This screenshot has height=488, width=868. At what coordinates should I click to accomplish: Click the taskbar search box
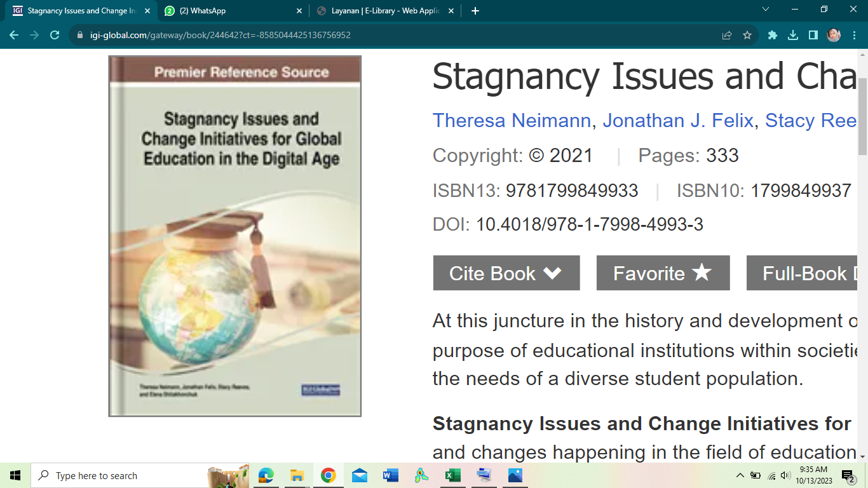pyautogui.click(x=140, y=475)
